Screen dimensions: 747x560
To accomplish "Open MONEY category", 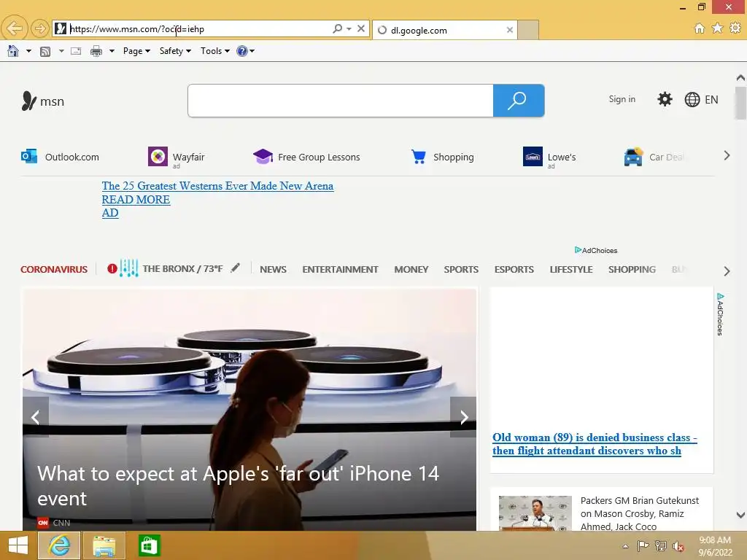I will coord(411,270).
